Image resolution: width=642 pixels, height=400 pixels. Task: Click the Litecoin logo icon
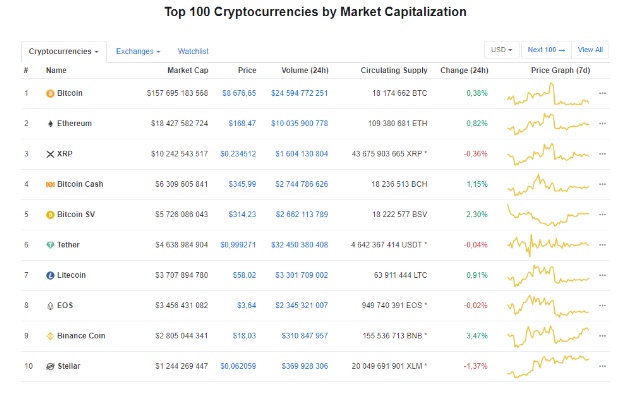[x=50, y=276]
